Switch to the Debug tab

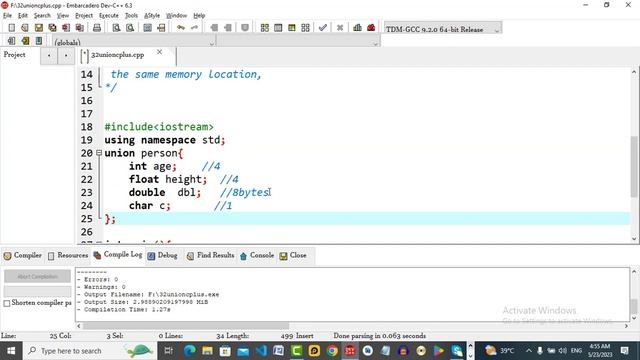click(162, 256)
